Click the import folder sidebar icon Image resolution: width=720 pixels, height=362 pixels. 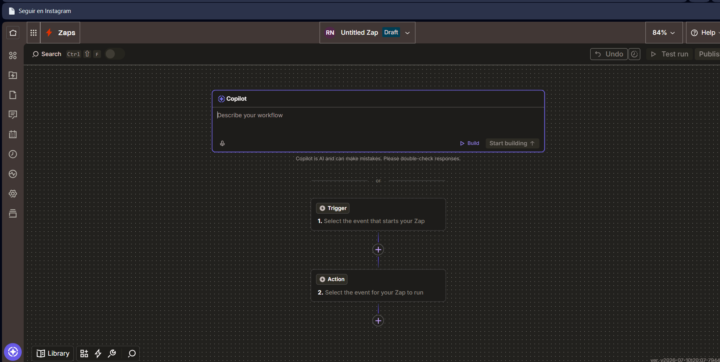pos(13,75)
